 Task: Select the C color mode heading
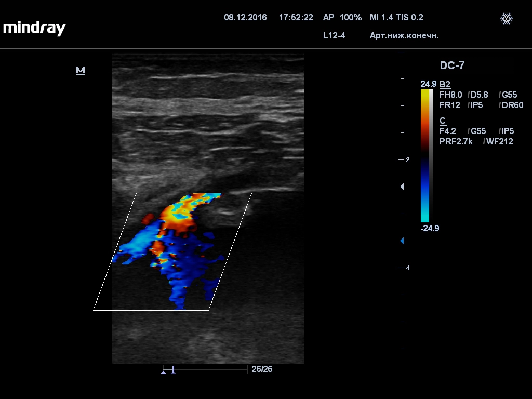tap(443, 121)
